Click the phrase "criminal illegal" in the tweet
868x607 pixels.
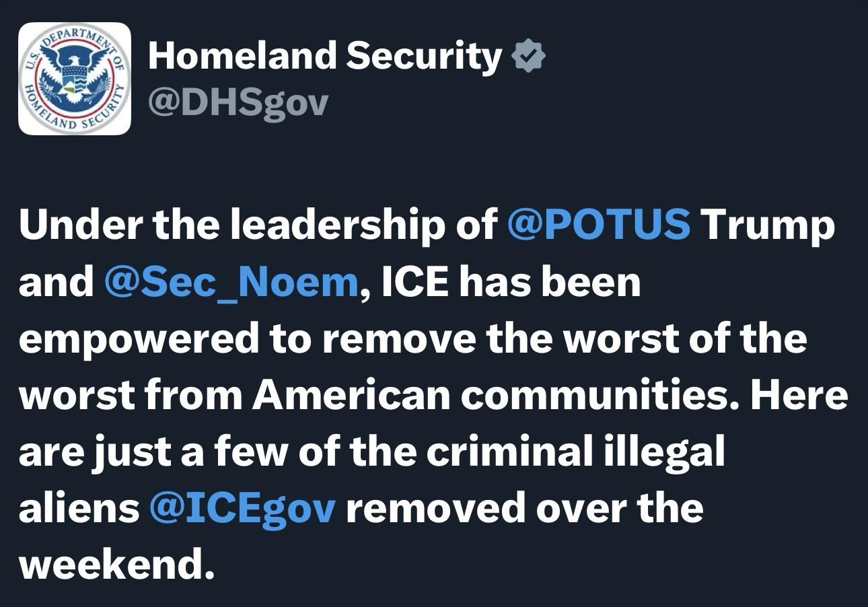(x=576, y=452)
